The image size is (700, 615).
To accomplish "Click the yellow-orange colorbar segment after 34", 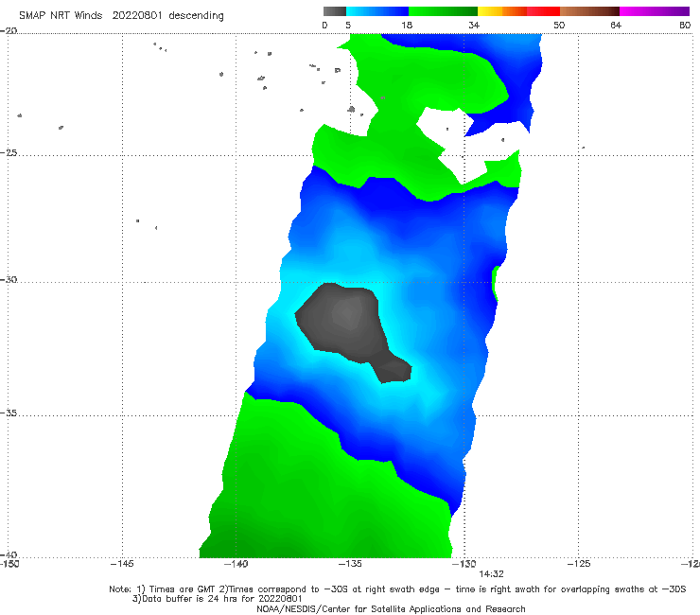I will coord(502,11).
